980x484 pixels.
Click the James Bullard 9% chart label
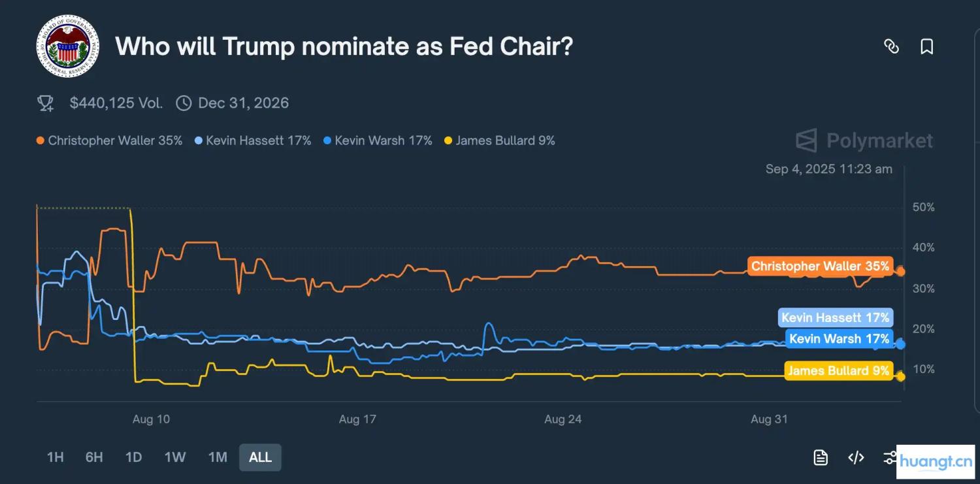pyautogui.click(x=838, y=371)
